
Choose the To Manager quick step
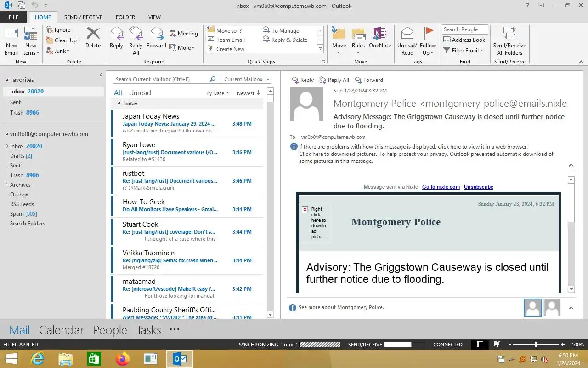point(281,31)
